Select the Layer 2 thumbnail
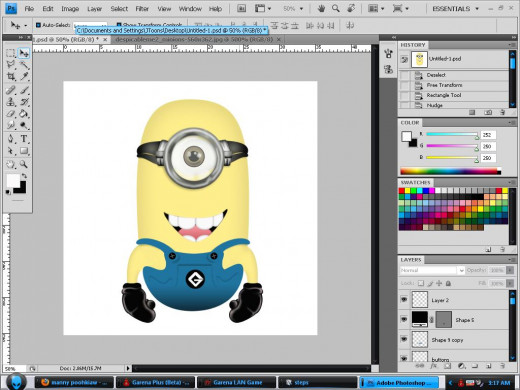520x390 pixels. 420,300
